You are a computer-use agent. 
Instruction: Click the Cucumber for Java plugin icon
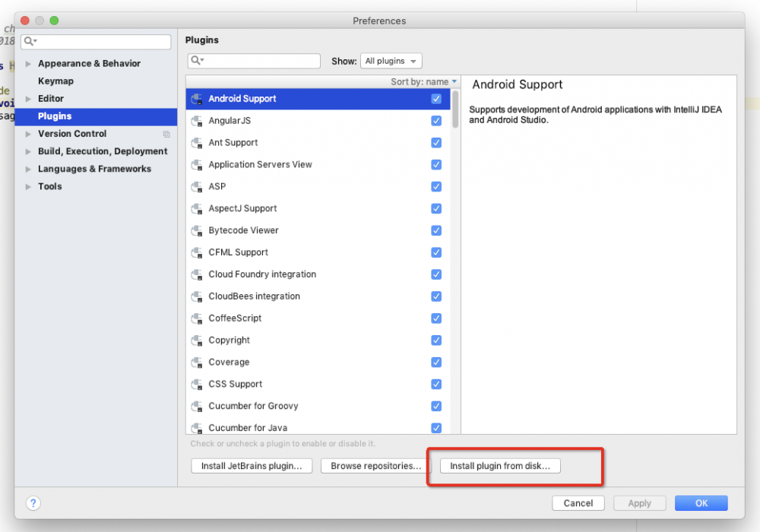click(198, 428)
